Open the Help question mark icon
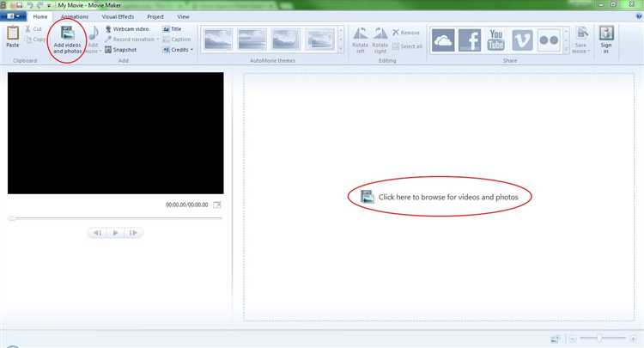Viewport: 644px width, 348px height. (x=639, y=17)
